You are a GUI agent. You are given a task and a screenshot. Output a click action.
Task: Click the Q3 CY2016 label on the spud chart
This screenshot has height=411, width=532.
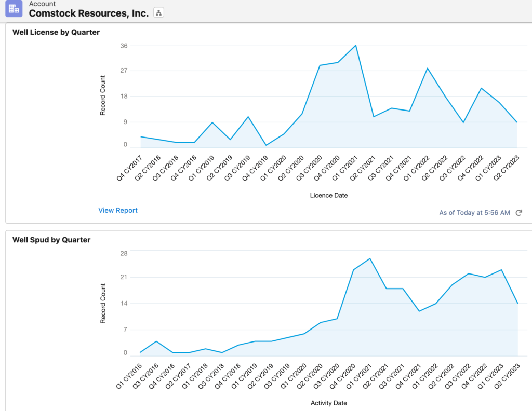click(x=145, y=376)
